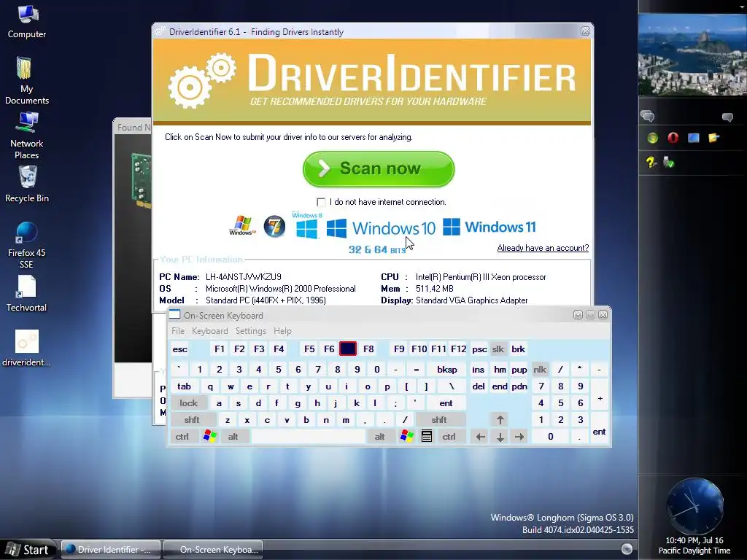Click the safely remove hardware icon

click(669, 163)
